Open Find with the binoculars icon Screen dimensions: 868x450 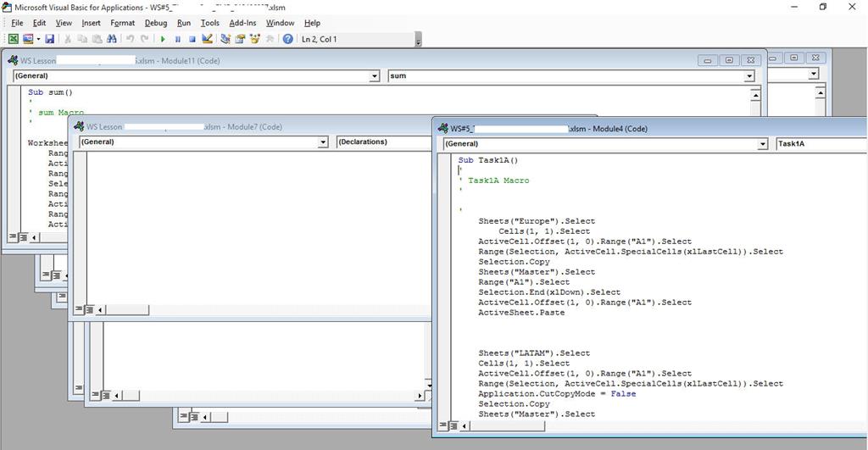click(112, 39)
